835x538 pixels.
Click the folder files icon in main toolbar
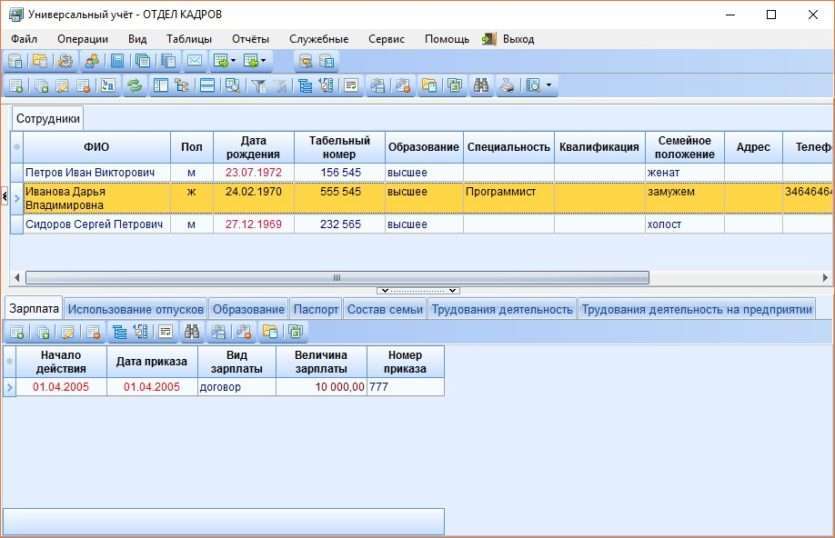coord(429,86)
